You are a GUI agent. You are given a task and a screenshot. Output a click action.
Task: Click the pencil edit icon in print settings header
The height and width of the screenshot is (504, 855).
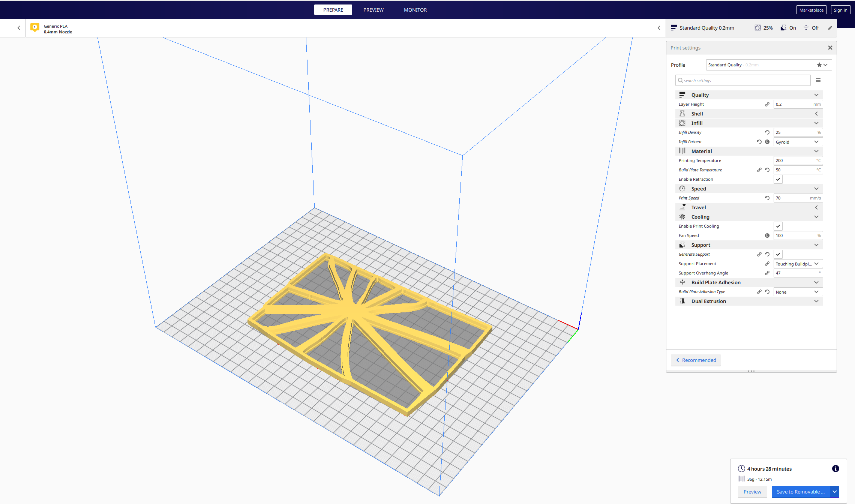point(830,28)
